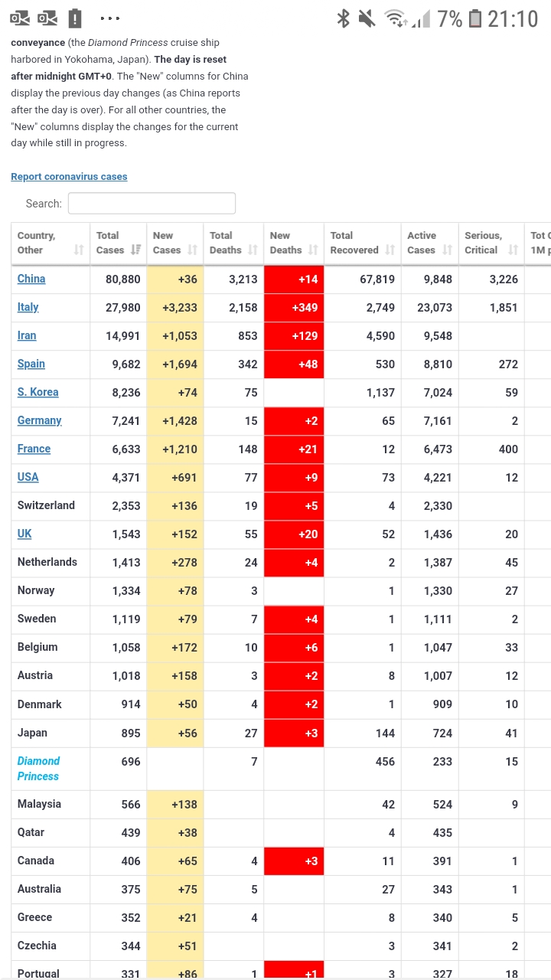Tap the Wi-Fi signal status icon
Viewport: 551px width, 980px height.
click(396, 18)
